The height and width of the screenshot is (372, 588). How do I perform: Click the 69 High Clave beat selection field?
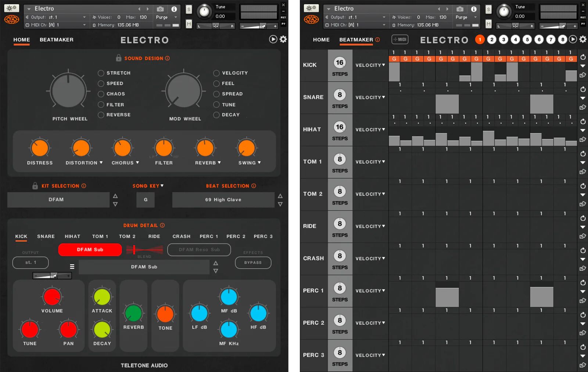(223, 200)
